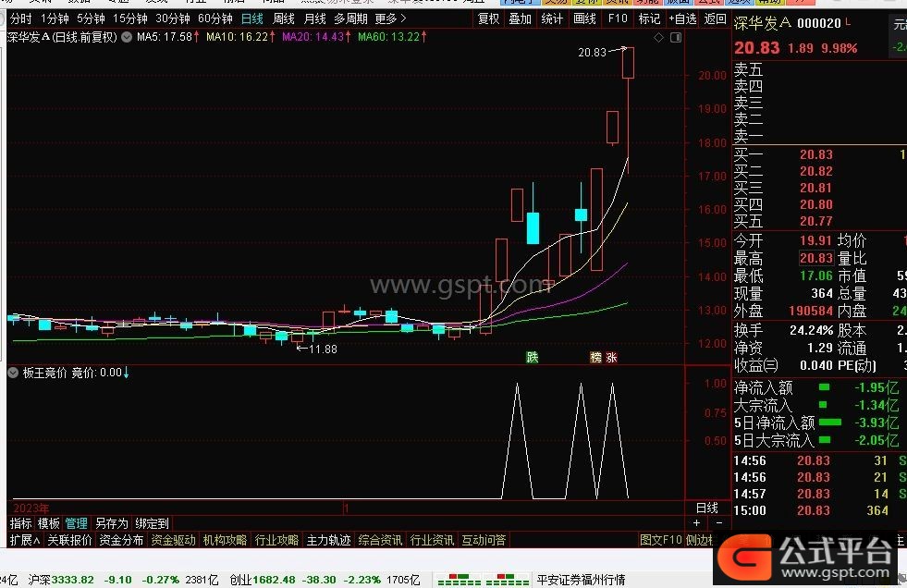Click the green 跌 marker on the chart
The image size is (907, 588).
pos(533,357)
